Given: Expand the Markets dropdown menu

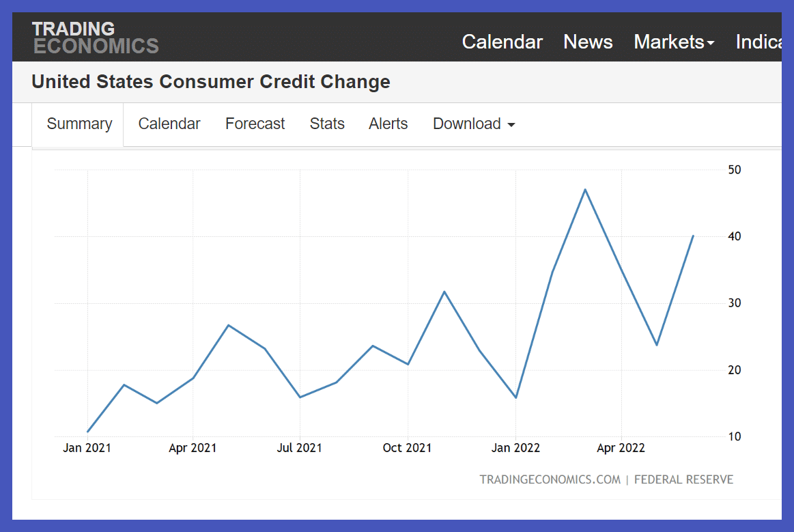Looking at the screenshot, I should pyautogui.click(x=674, y=42).
